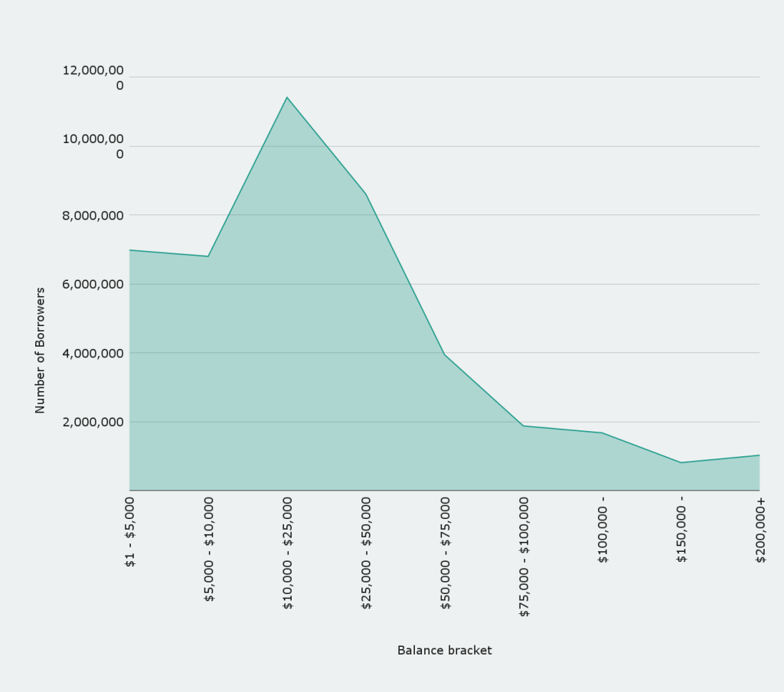
Task: Select the 12,000,000 y-axis tick label
Action: 93,77
